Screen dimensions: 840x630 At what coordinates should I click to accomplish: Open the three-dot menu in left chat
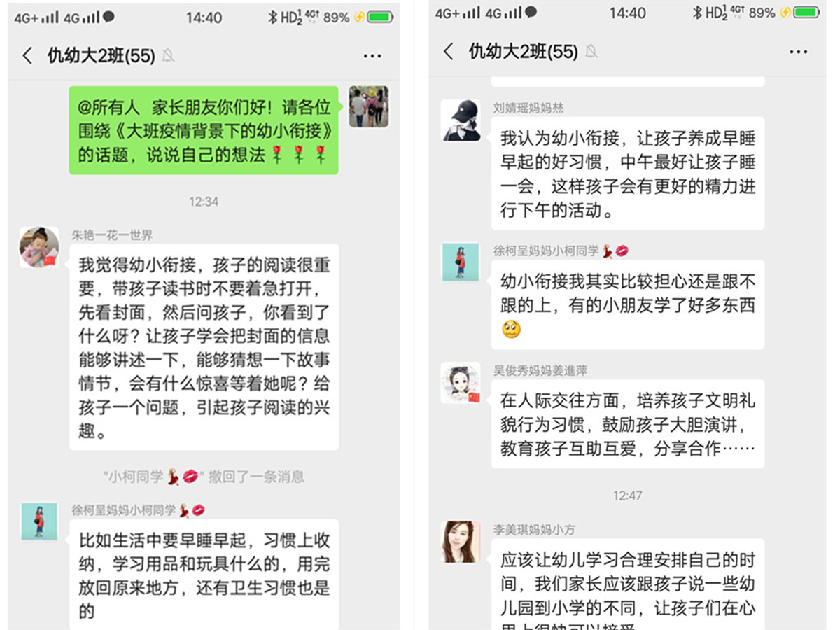(x=372, y=56)
